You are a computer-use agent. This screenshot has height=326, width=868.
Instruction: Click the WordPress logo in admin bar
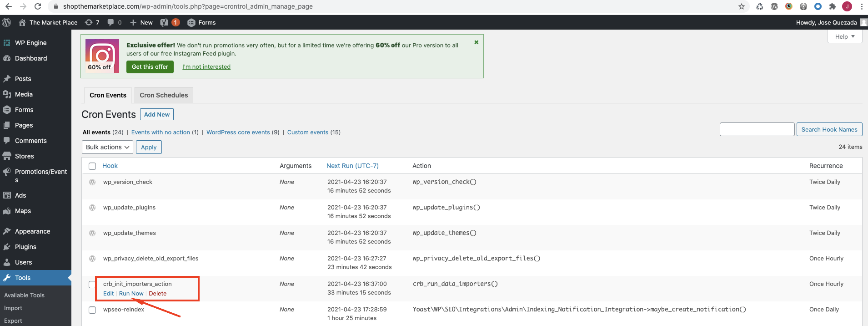(x=6, y=22)
